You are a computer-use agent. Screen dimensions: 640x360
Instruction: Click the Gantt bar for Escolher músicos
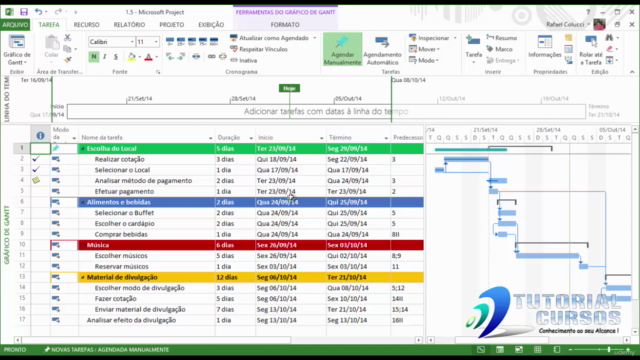point(547,256)
